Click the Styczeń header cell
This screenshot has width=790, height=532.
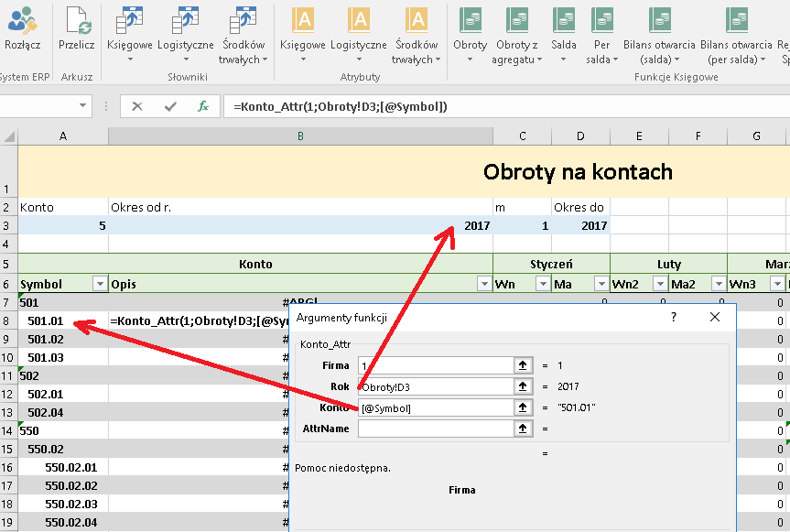[551, 264]
